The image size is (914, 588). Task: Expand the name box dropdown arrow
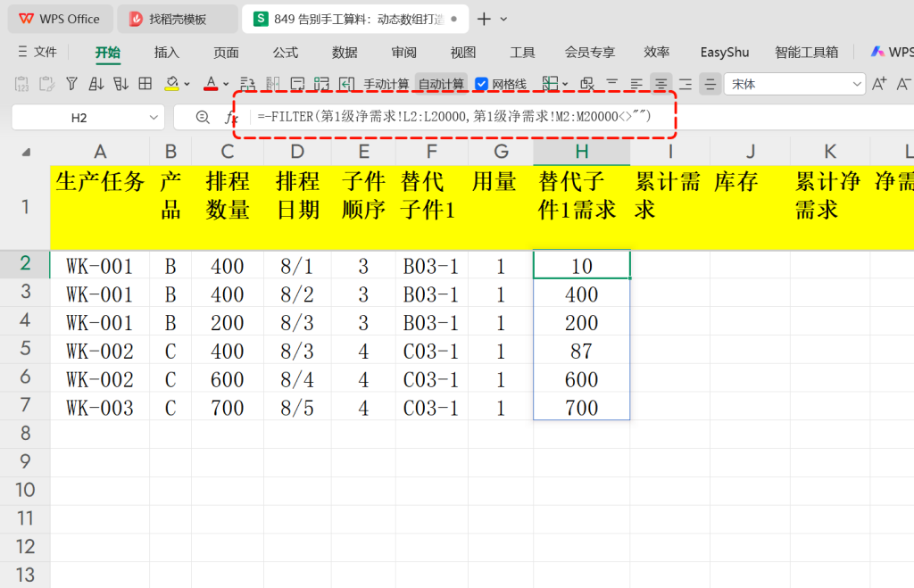154,118
